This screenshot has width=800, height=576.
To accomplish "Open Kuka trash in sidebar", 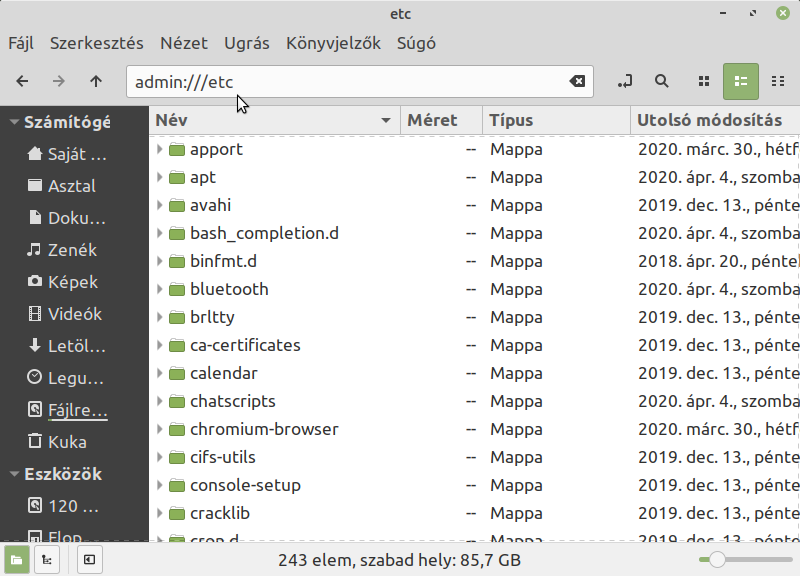I will (x=57, y=442).
